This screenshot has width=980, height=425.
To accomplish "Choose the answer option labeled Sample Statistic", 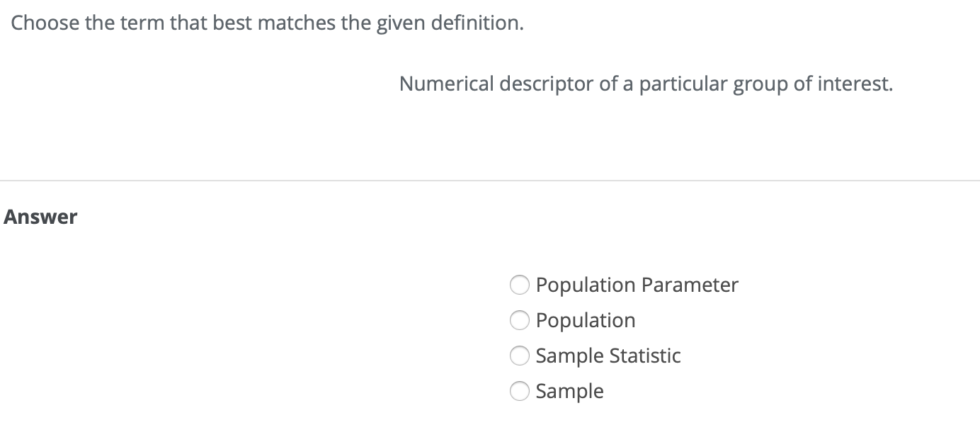I will (x=608, y=356).
